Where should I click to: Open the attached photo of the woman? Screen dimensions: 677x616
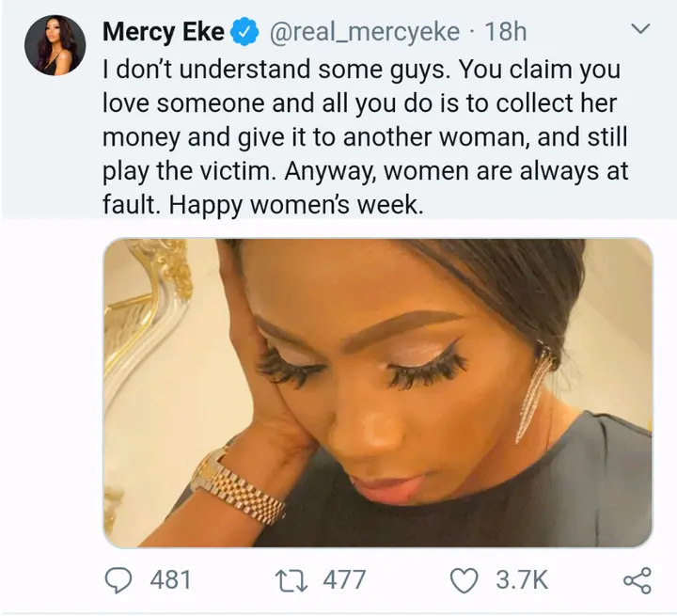point(378,393)
